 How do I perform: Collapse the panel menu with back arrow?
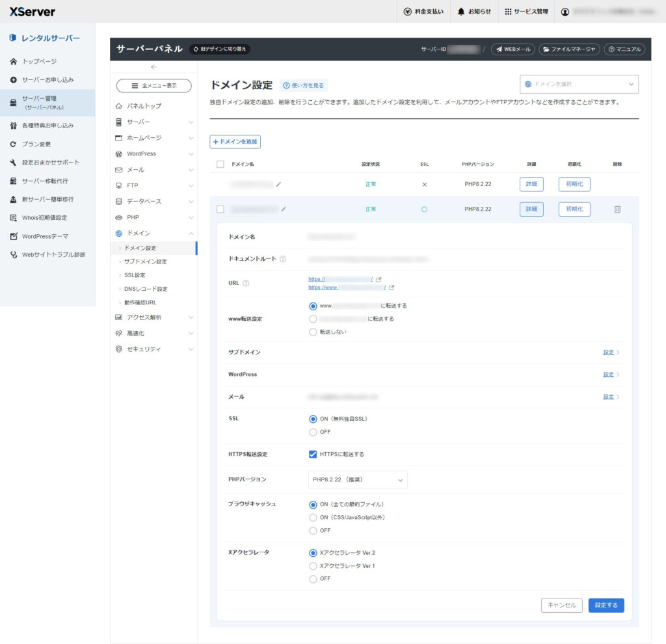pyautogui.click(x=153, y=67)
